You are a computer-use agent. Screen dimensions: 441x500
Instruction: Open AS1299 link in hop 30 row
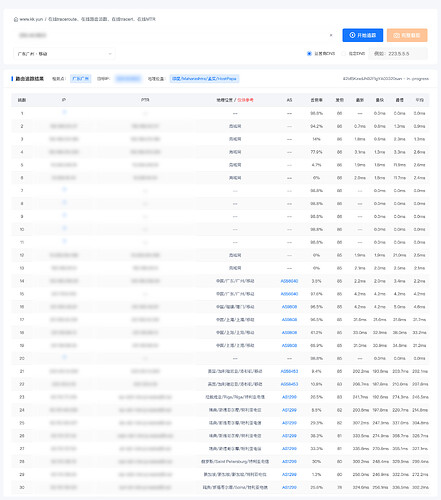pyautogui.click(x=289, y=487)
